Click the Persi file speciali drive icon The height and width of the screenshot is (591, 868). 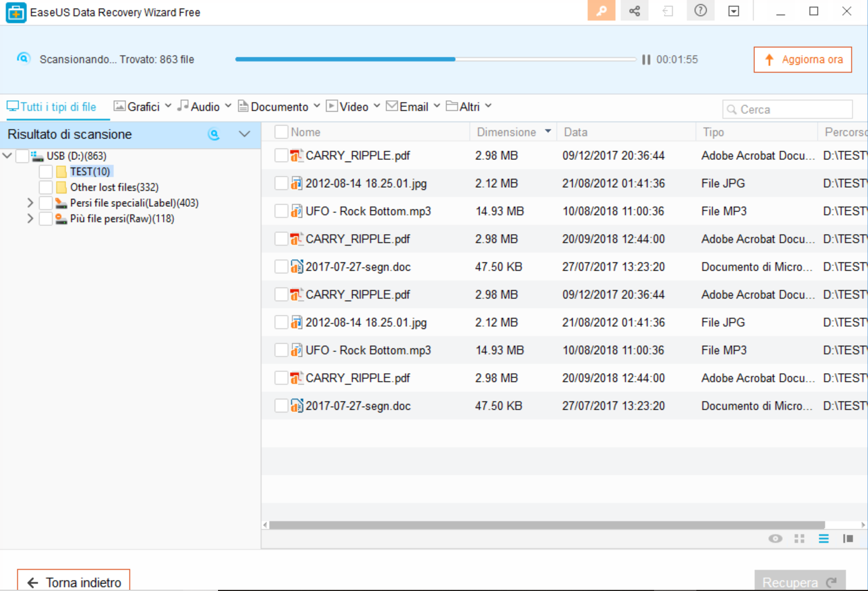pos(61,203)
